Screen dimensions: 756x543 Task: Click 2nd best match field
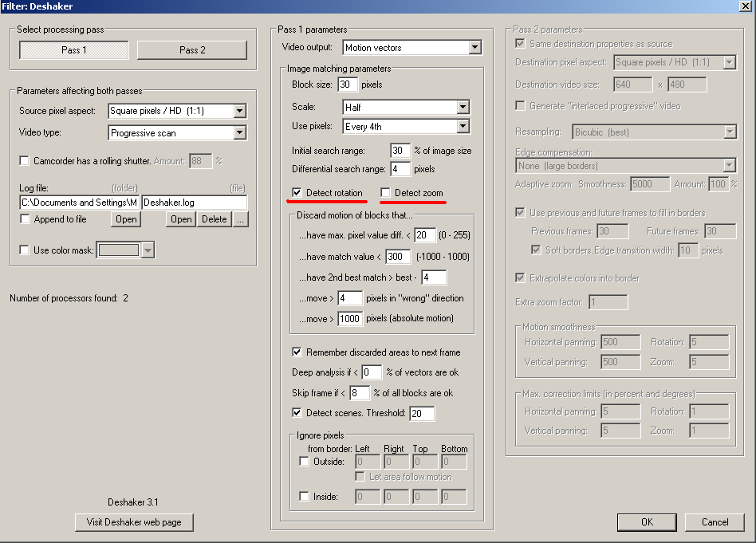point(434,277)
